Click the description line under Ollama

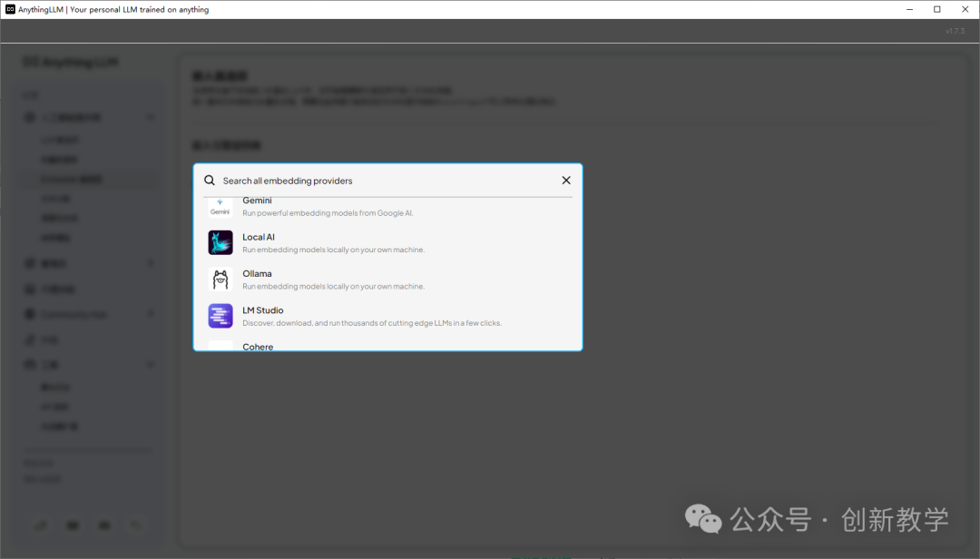tap(333, 287)
